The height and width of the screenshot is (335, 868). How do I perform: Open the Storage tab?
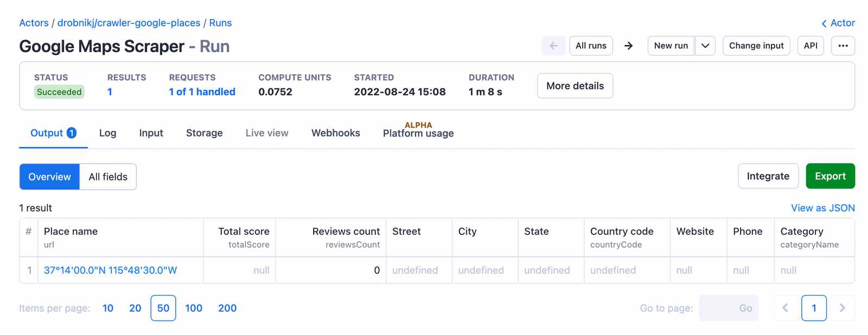click(x=204, y=133)
